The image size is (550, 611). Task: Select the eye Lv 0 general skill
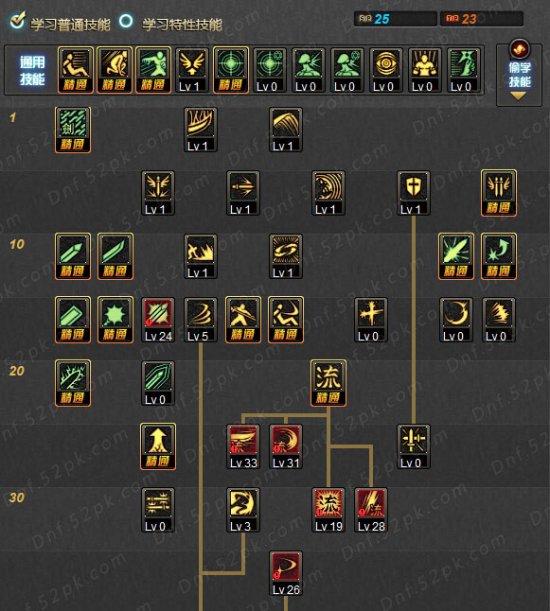[x=386, y=70]
